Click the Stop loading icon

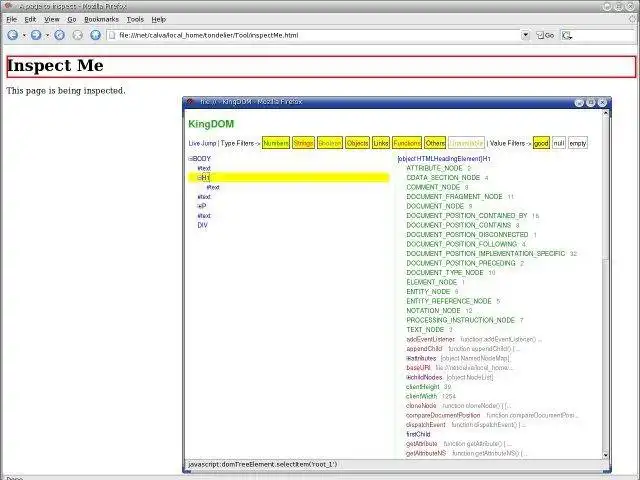pyautogui.click(x=78, y=35)
